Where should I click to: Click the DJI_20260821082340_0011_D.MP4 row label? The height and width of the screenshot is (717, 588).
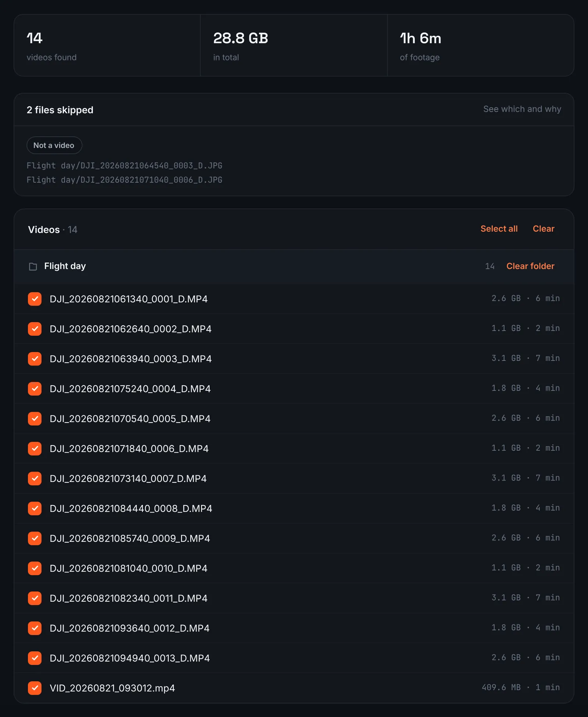129,598
